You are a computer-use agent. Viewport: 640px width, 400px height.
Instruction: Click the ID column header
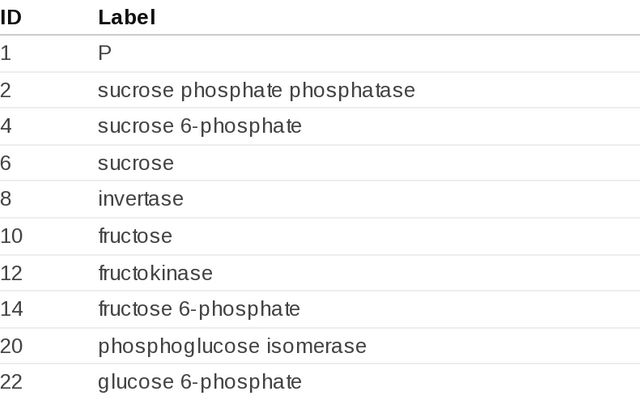click(x=11, y=17)
